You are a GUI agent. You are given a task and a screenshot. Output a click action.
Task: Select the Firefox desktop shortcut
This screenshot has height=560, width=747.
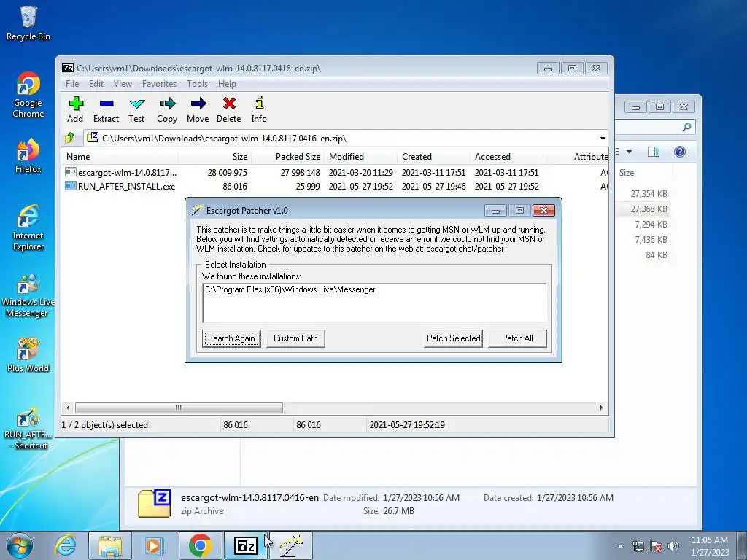[28, 156]
